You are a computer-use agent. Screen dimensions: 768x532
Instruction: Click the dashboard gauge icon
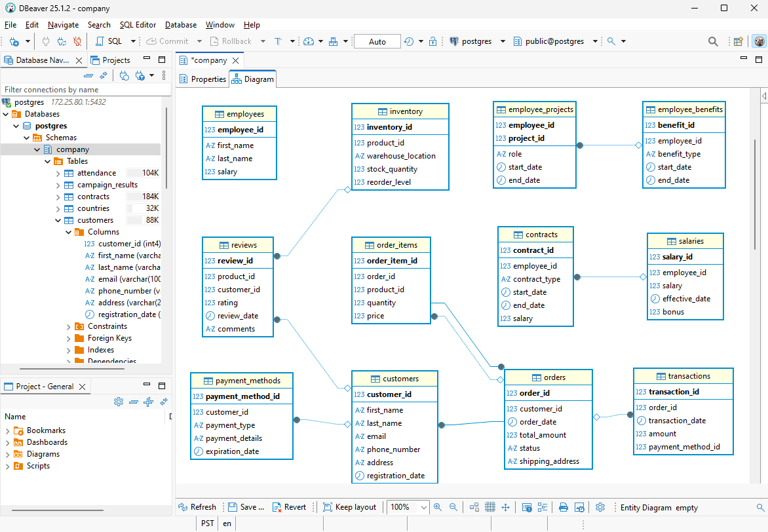[309, 42]
